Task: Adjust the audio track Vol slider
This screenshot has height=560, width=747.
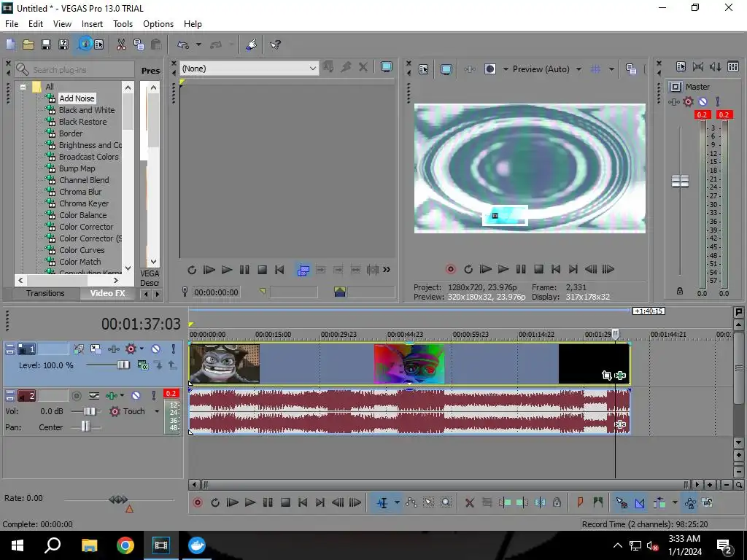Action: pyautogui.click(x=90, y=411)
